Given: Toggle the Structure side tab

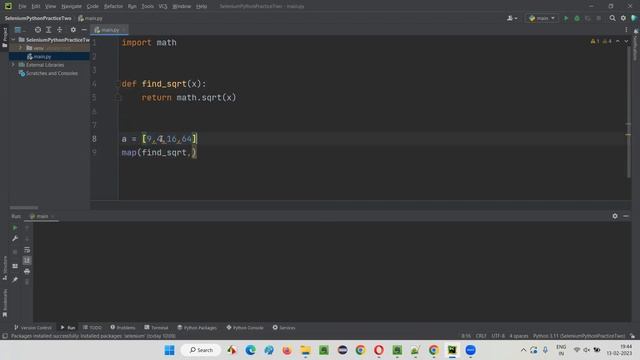Looking at the screenshot, I should tap(4, 267).
